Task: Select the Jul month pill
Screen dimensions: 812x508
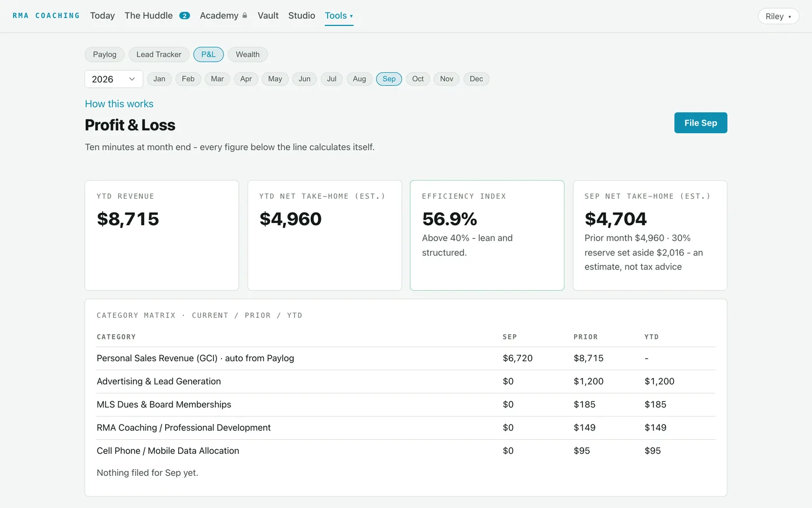Action: (x=332, y=79)
